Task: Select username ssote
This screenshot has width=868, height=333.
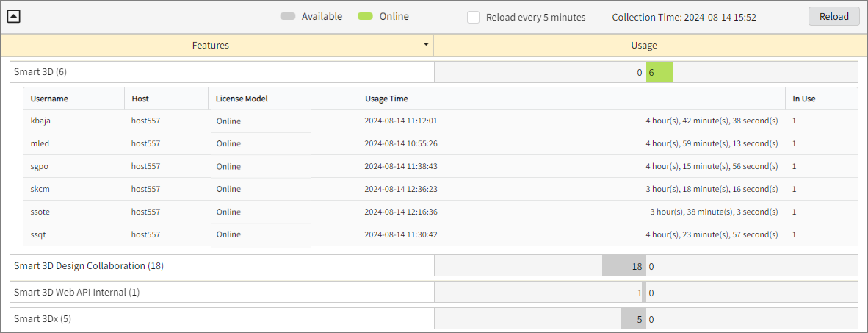Action: tap(41, 212)
